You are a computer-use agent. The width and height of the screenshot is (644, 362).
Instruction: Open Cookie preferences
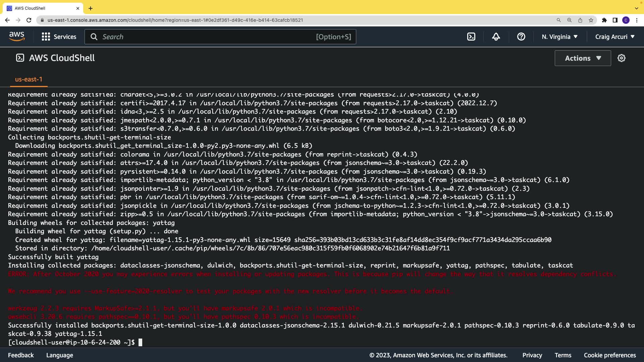point(609,355)
